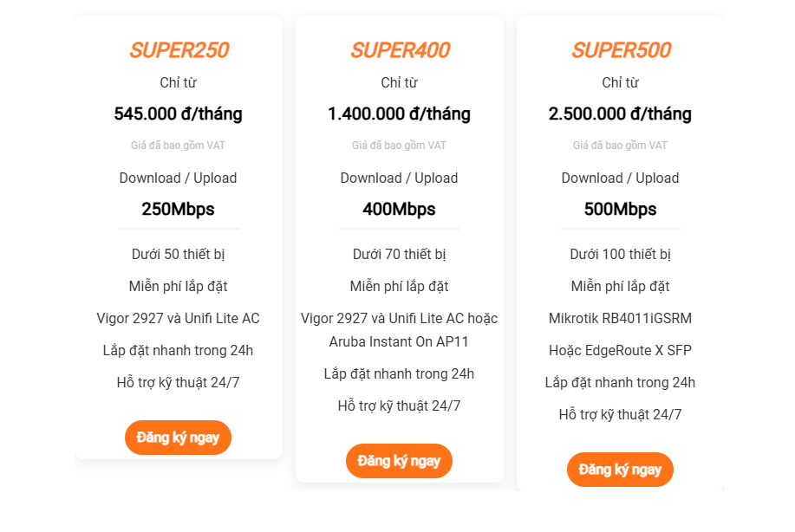Click SUPER500's Hỗ trợ kỹ thuật 24/7
795x532 pixels.
point(620,414)
